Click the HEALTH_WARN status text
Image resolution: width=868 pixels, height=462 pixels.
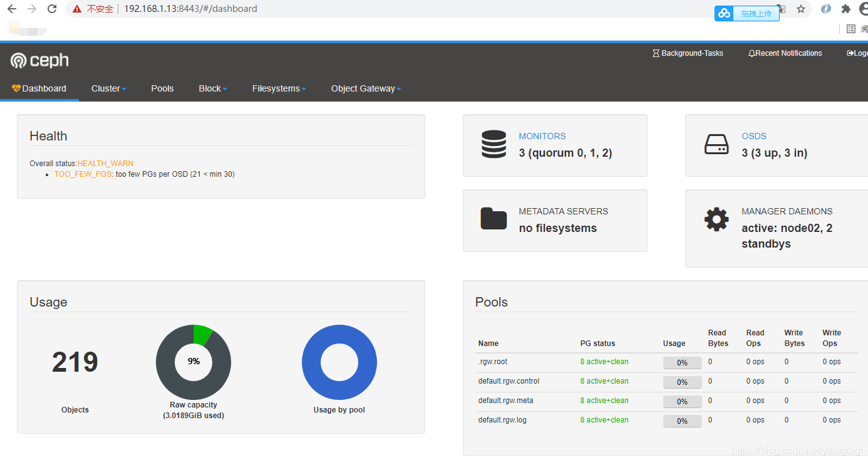(105, 164)
